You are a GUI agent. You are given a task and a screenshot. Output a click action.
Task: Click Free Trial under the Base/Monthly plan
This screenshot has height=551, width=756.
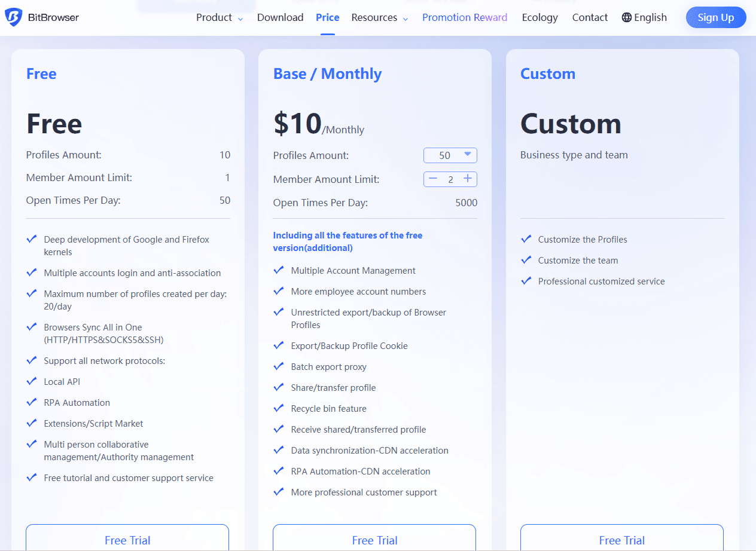click(374, 540)
